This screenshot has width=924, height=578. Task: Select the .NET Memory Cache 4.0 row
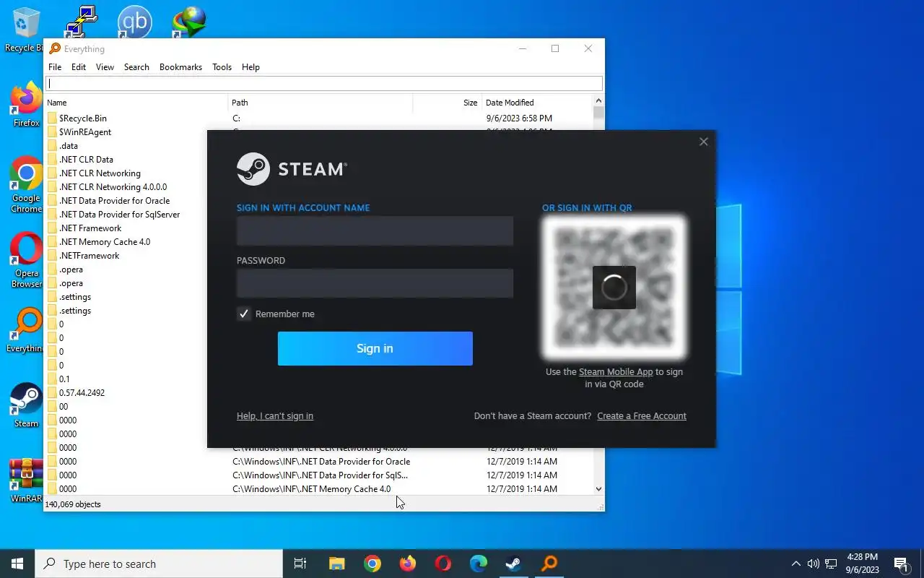tap(105, 242)
